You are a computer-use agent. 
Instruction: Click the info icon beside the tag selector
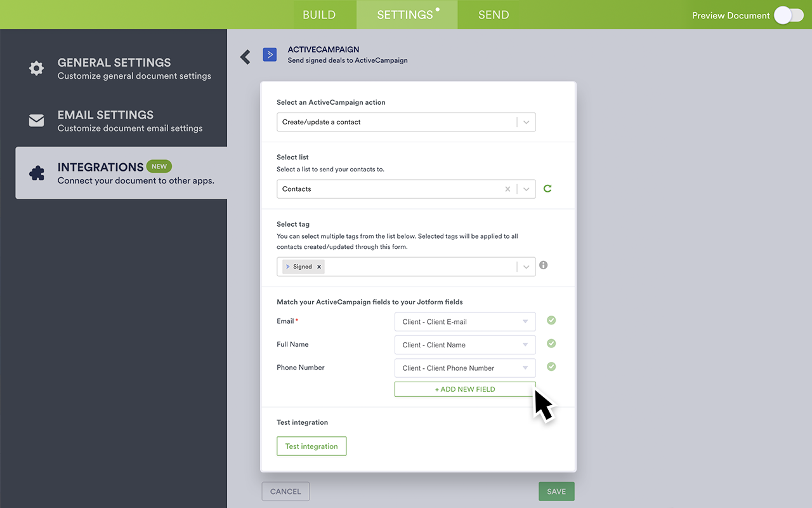pyautogui.click(x=543, y=265)
